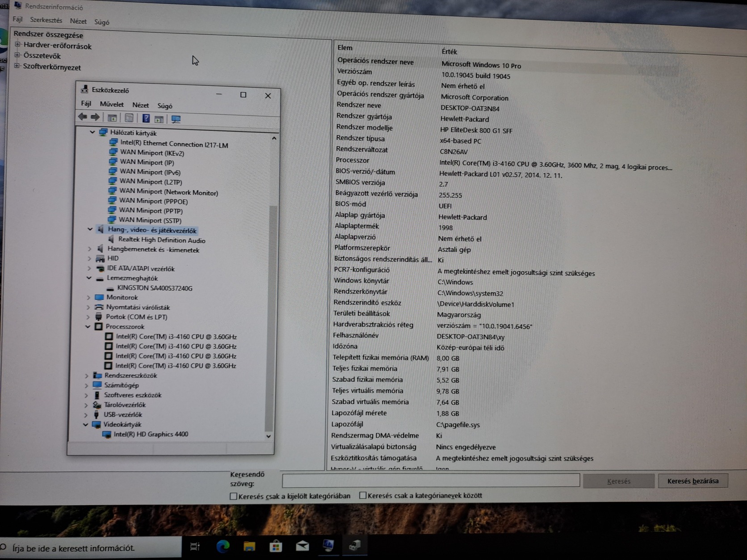
Task: Click scroll-up arrow in Eszközkezelő scrollbar
Action: click(274, 138)
